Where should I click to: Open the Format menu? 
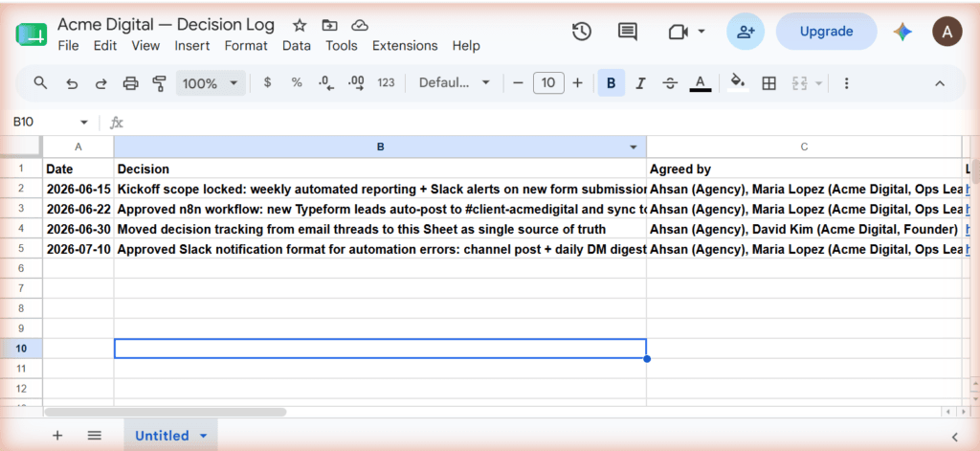tap(246, 46)
